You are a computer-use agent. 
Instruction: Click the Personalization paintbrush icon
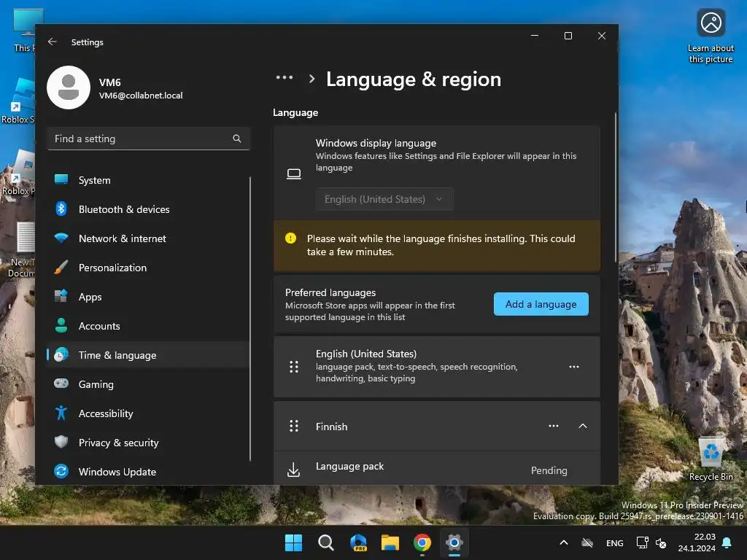[61, 267]
